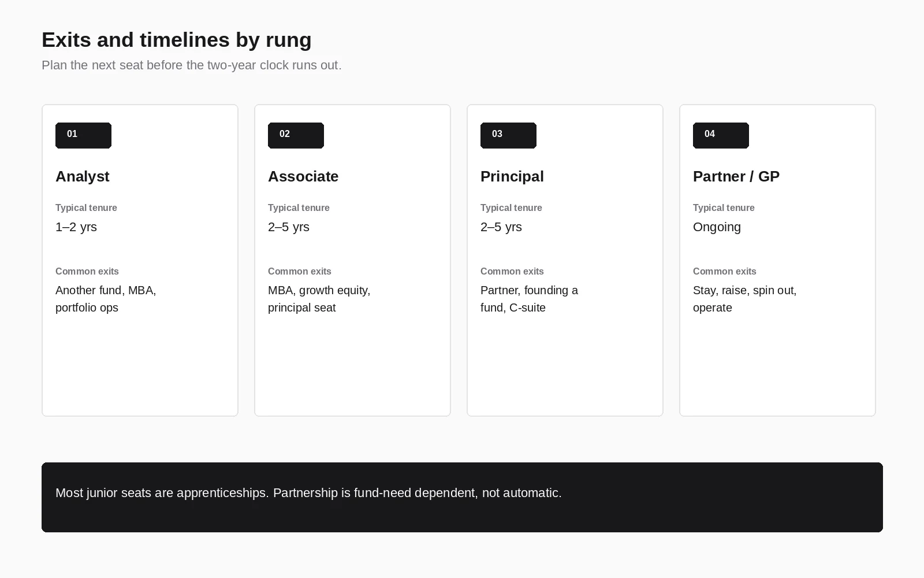Click "Typical tenure" label in the Associate card

click(299, 208)
